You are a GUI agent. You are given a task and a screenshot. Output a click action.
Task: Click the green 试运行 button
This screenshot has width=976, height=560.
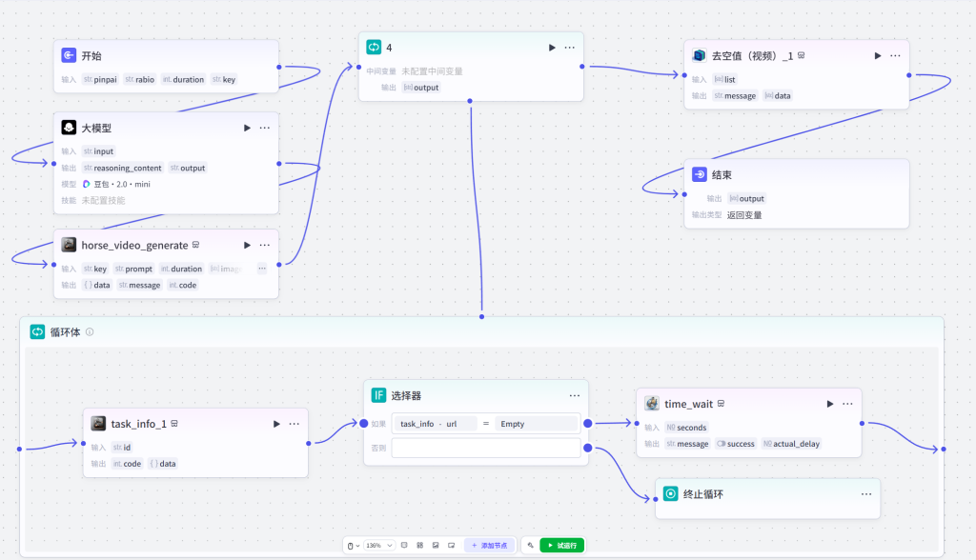coord(562,545)
